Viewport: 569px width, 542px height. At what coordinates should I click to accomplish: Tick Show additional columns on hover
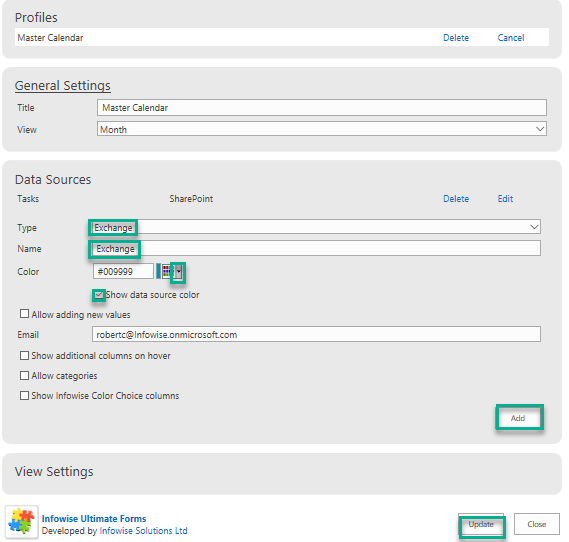pyautogui.click(x=24, y=356)
